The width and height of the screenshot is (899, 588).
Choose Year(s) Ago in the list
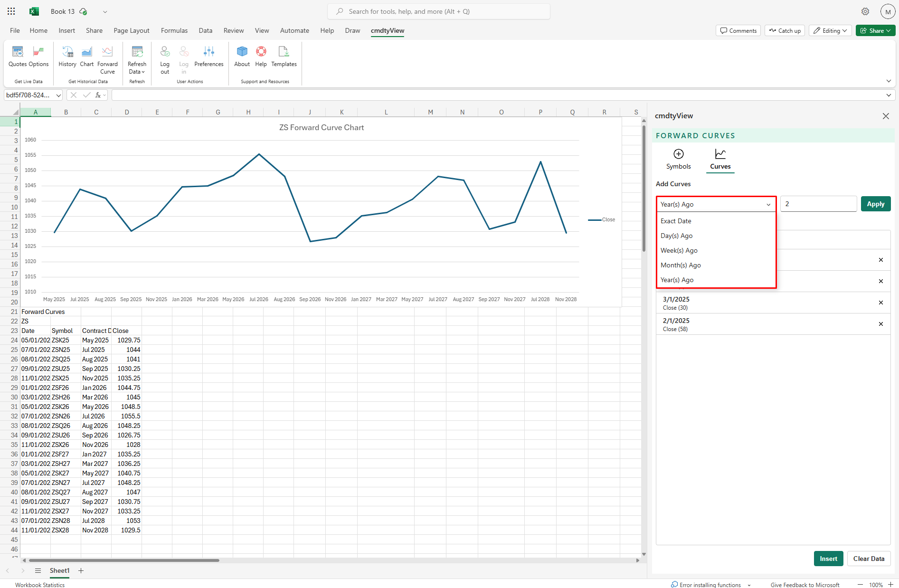tap(716, 280)
